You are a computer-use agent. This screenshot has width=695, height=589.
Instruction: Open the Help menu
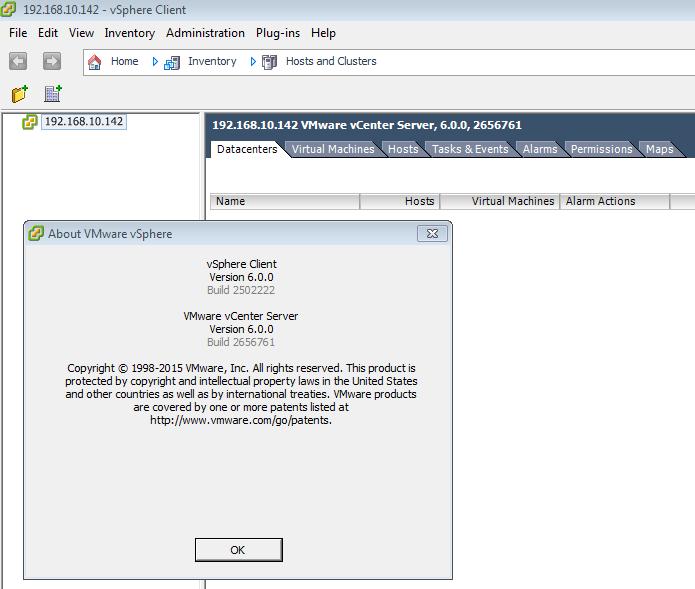[x=323, y=33]
